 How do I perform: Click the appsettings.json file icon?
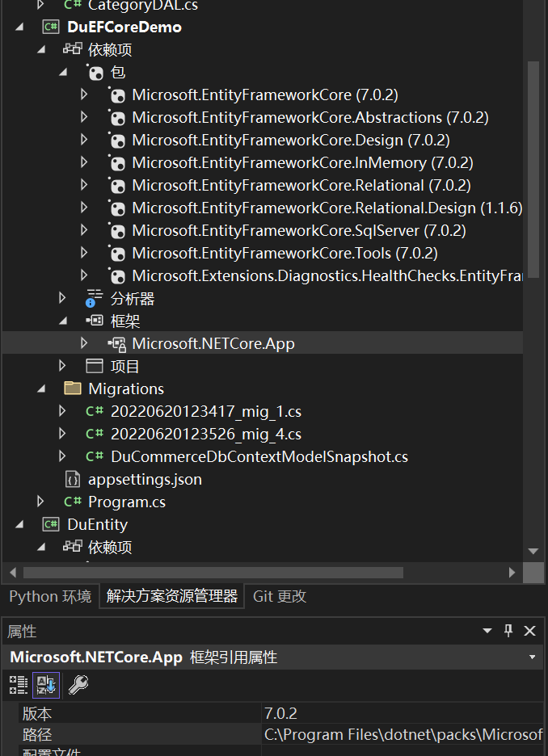tap(73, 479)
